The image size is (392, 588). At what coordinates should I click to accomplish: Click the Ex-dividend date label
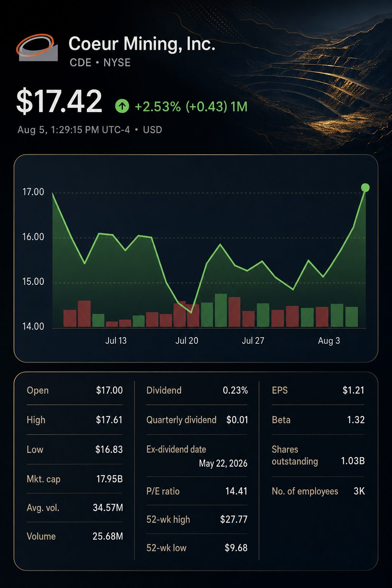coord(176,449)
